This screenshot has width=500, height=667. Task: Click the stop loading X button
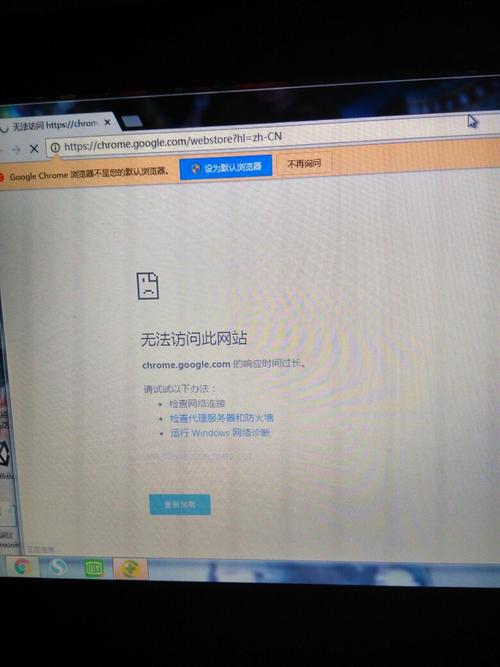(34, 148)
